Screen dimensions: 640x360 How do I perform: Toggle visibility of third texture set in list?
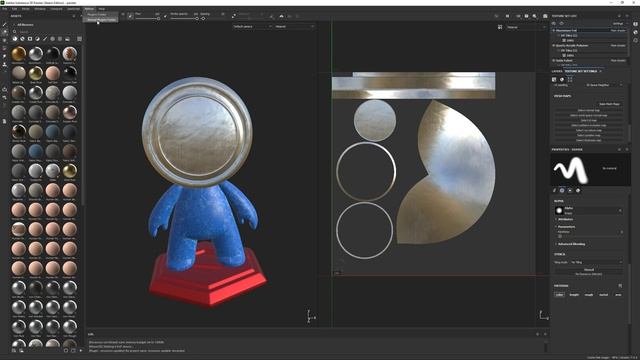554,60
